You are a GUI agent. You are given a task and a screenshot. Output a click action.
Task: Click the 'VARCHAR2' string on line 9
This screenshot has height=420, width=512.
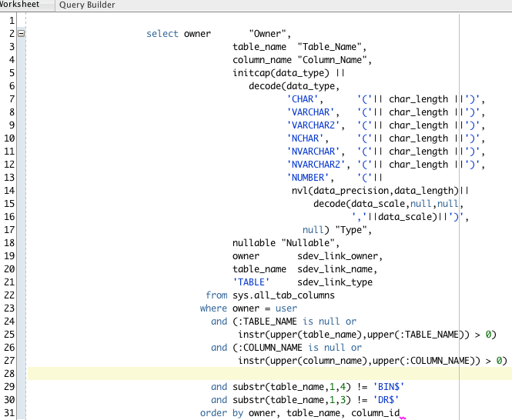coord(313,125)
